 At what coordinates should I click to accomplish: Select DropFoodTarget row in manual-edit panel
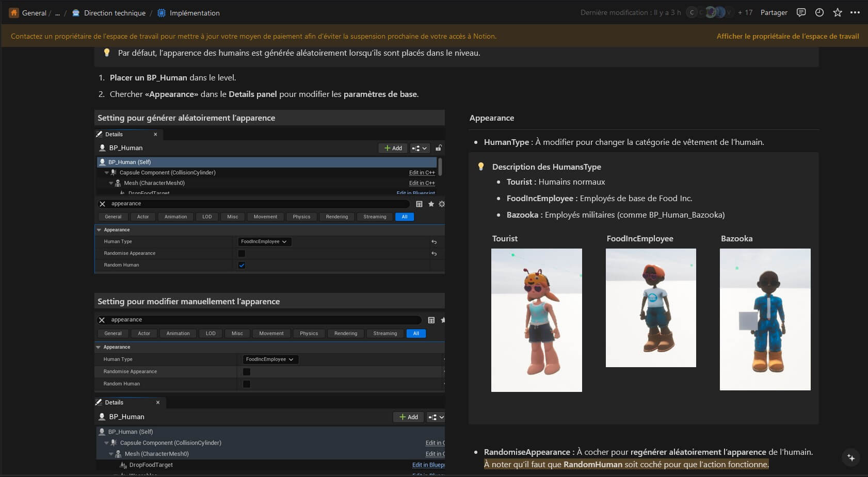(x=270, y=465)
